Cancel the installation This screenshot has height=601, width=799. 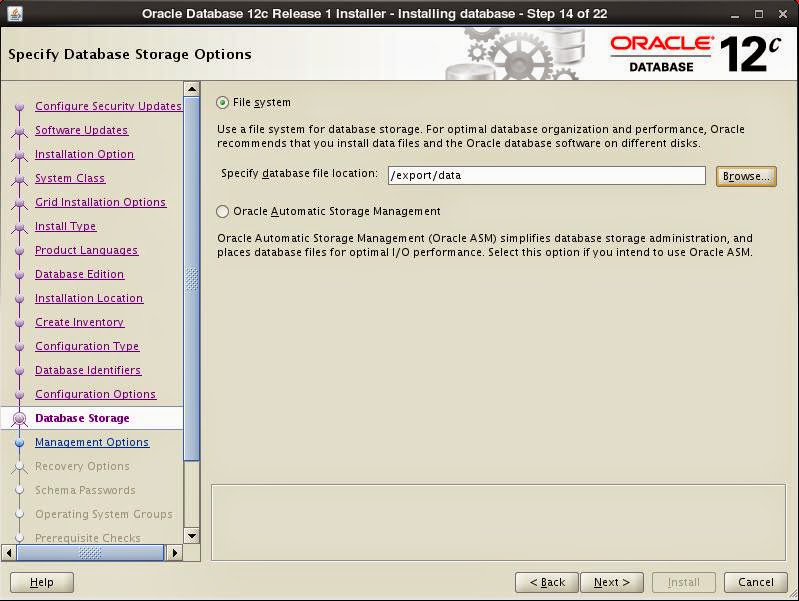pos(756,582)
